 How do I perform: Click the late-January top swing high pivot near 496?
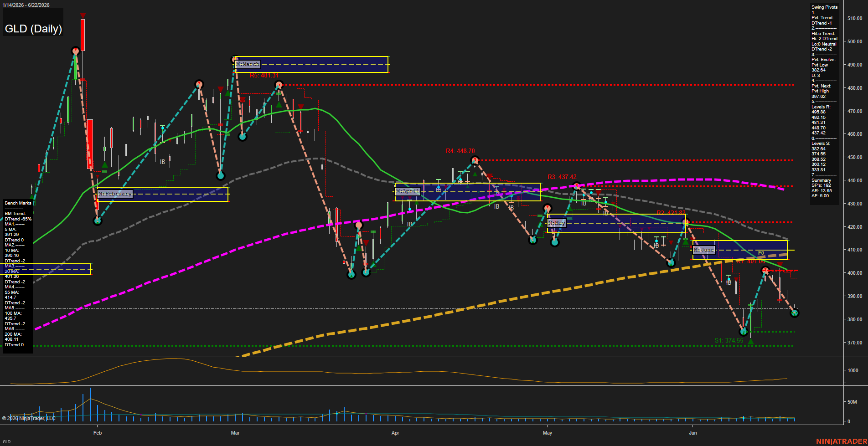click(x=76, y=51)
